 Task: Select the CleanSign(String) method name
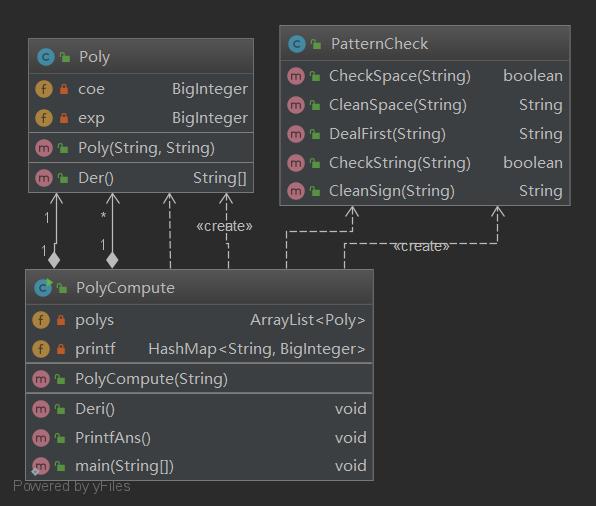click(392, 191)
